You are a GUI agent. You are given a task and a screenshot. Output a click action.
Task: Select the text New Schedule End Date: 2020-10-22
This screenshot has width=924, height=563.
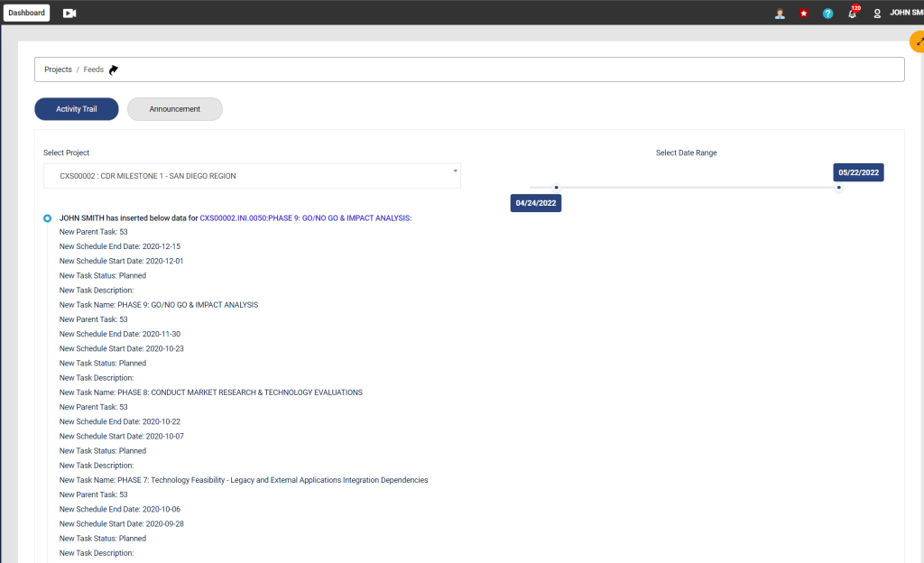pyautogui.click(x=120, y=421)
